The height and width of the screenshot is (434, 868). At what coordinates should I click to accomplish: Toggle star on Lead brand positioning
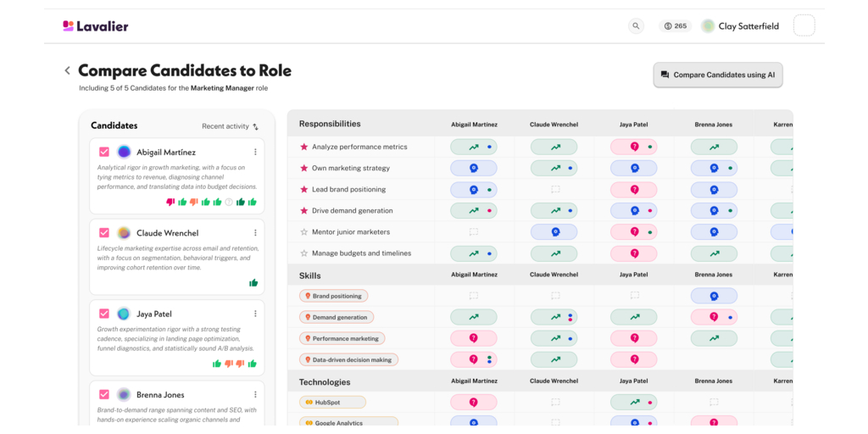point(303,189)
